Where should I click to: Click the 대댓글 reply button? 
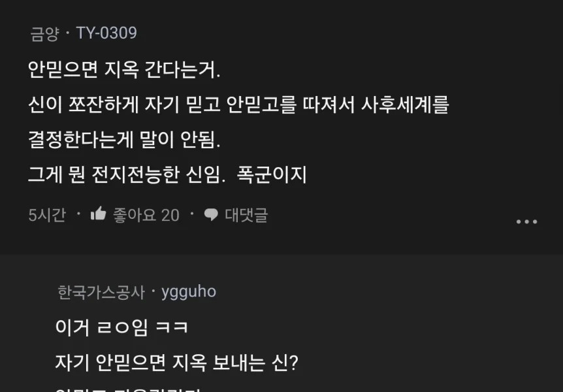pos(246,214)
